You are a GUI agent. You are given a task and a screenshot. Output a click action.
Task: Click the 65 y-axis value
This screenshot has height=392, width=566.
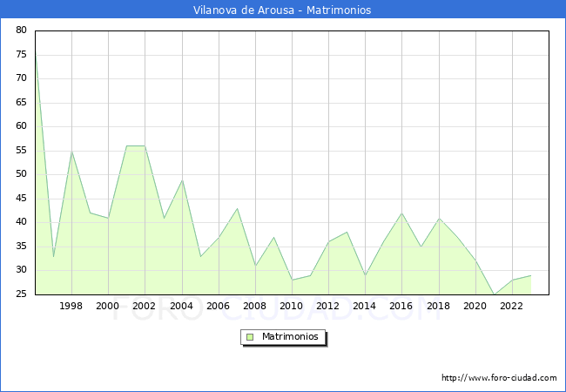(x=21, y=102)
